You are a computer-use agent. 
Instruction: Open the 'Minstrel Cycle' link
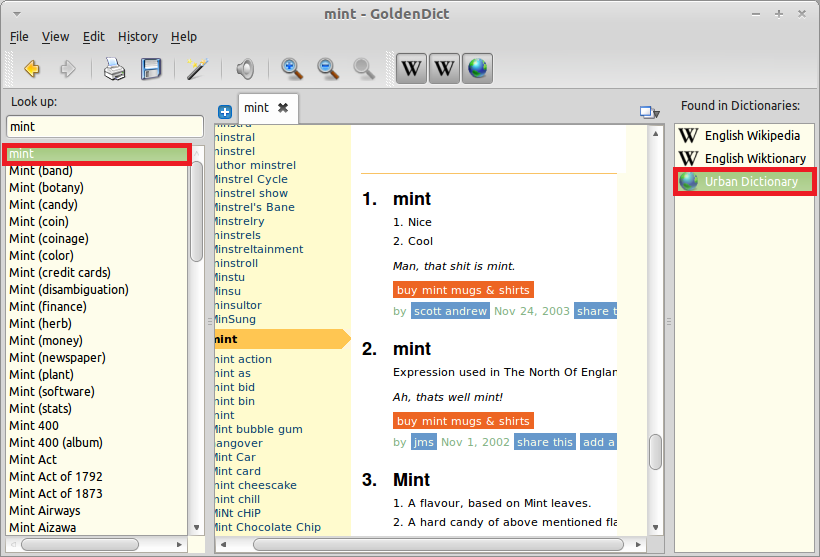252,179
